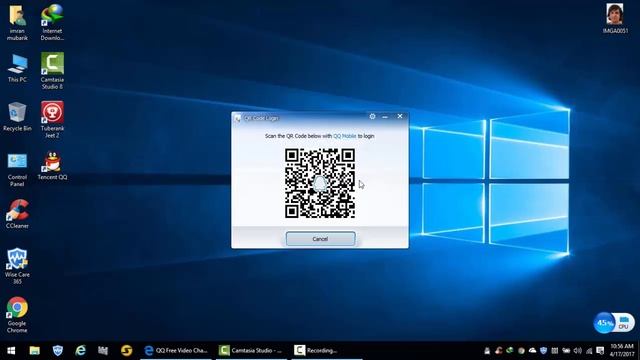Open the volume control in system tray
The width and height of the screenshot is (640, 360).
pos(578,351)
